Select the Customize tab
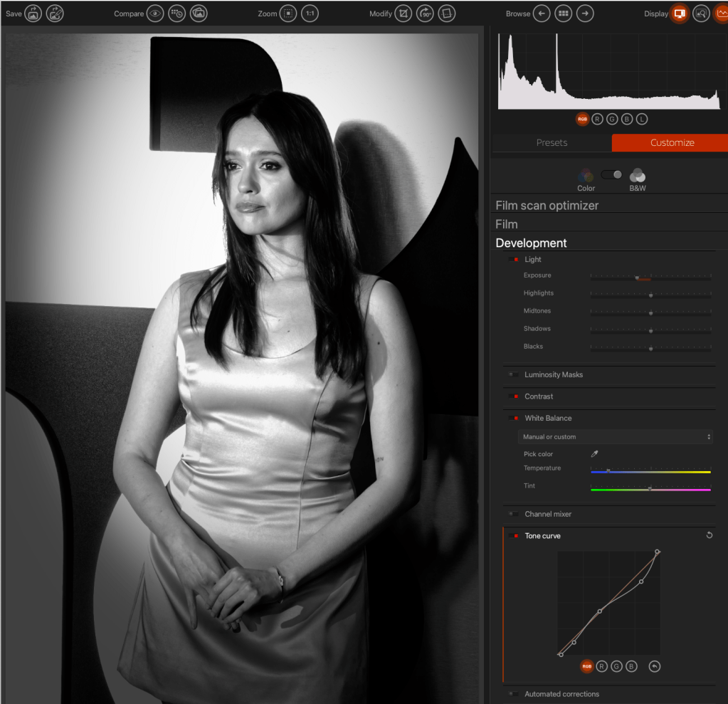 coord(671,142)
